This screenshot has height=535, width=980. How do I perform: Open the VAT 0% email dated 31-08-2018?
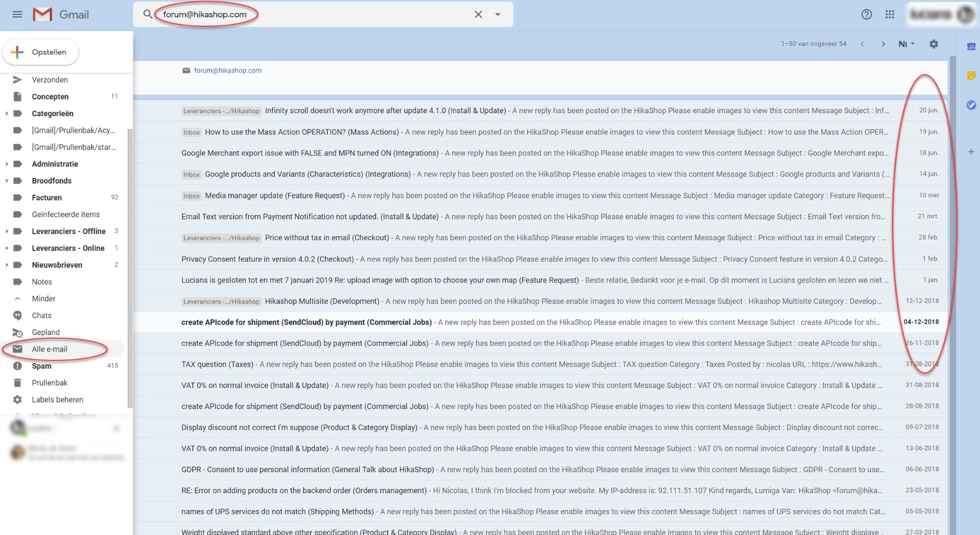point(540,386)
